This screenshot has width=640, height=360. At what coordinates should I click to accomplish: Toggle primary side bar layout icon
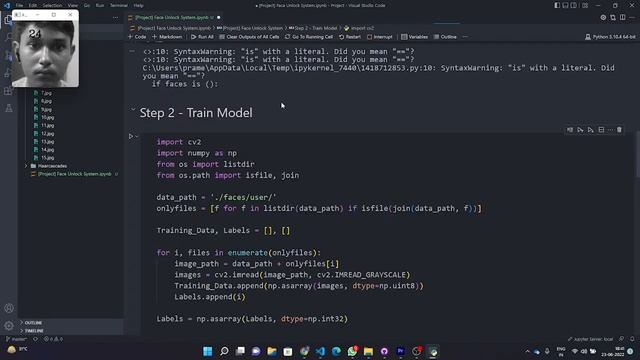pos(557,5)
